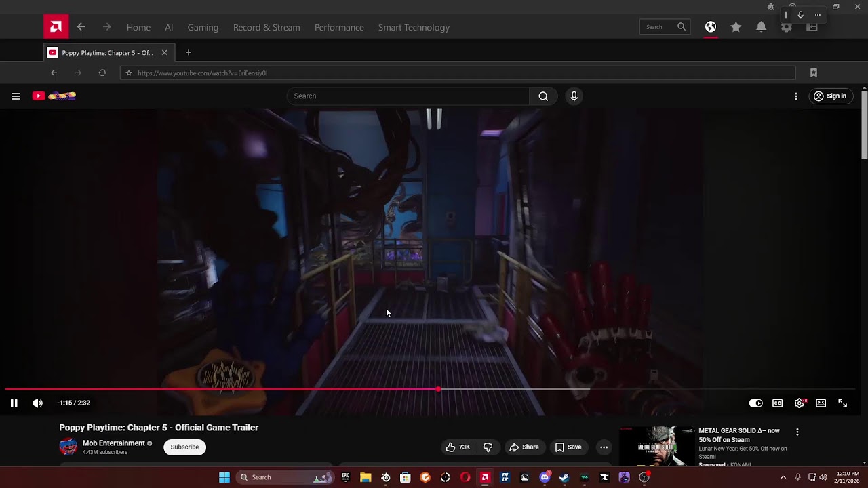This screenshot has width=868, height=488.
Task: Open favorites star in AMD Software
Action: 736,27
